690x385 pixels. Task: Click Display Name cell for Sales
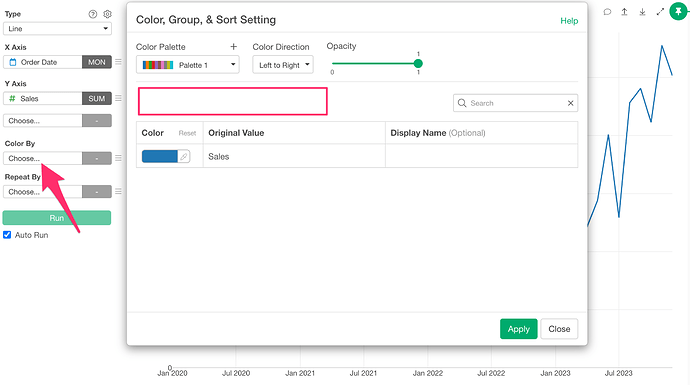tap(481, 156)
